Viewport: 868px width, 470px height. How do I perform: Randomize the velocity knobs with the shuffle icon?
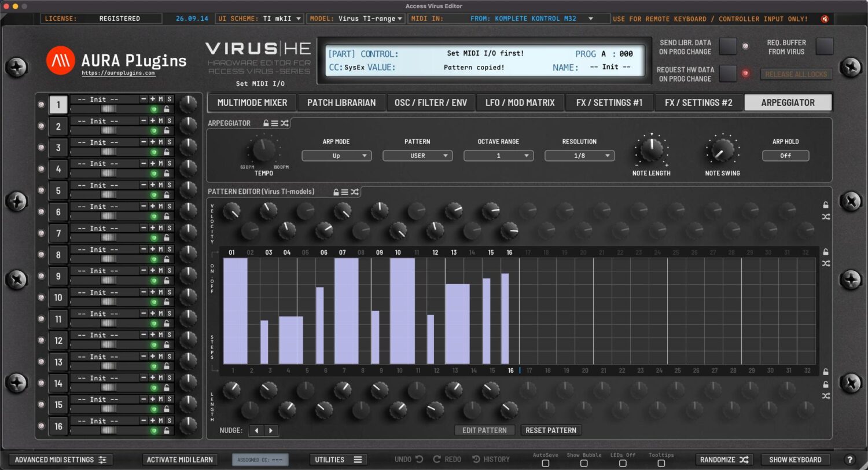click(826, 217)
